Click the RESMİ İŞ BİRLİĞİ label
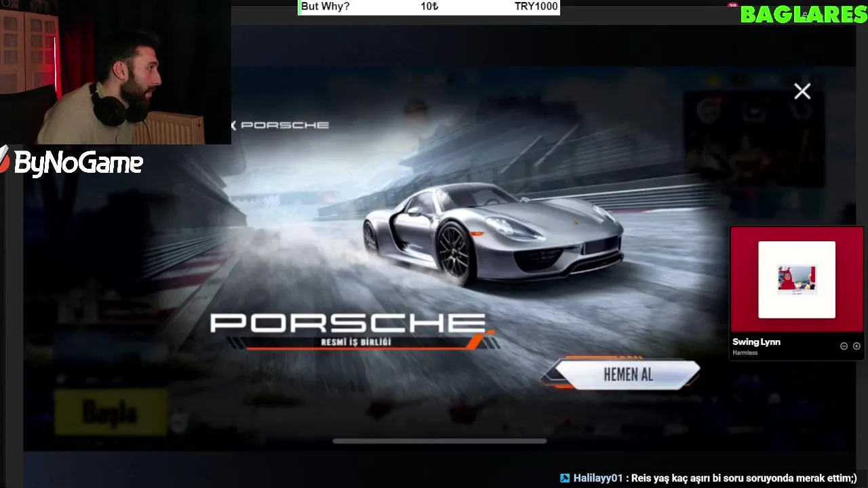 (x=356, y=342)
